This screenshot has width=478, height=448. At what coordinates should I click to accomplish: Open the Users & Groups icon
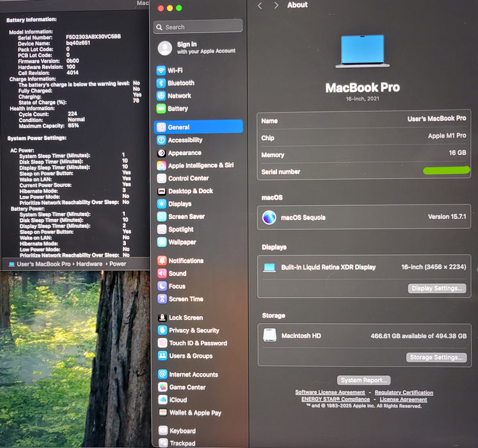tap(163, 356)
